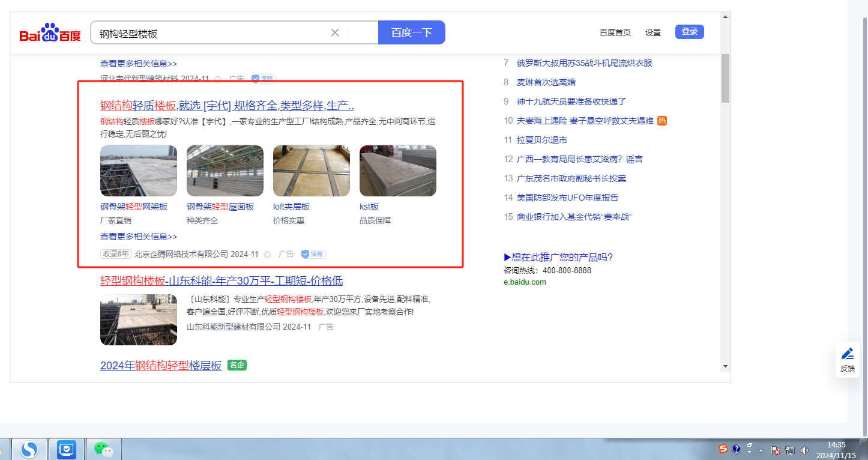Open the network status tray icon
Image resolution: width=868 pixels, height=460 pixels.
790,450
